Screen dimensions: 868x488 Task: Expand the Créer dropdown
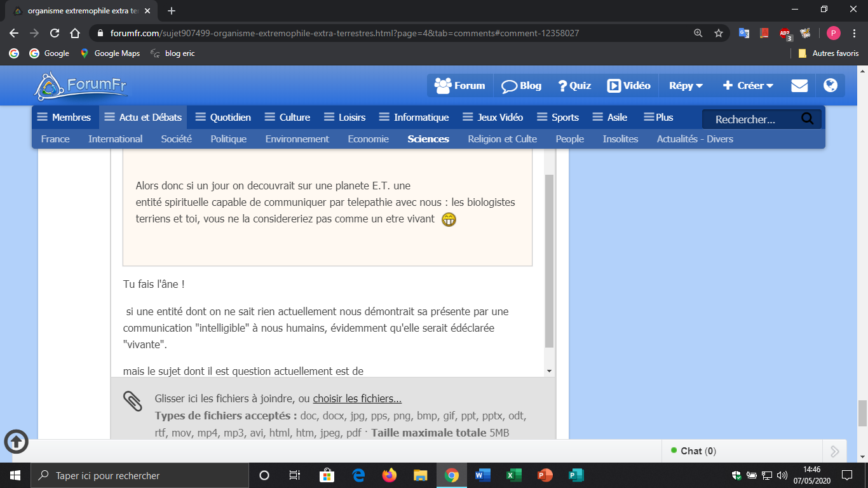pyautogui.click(x=748, y=86)
